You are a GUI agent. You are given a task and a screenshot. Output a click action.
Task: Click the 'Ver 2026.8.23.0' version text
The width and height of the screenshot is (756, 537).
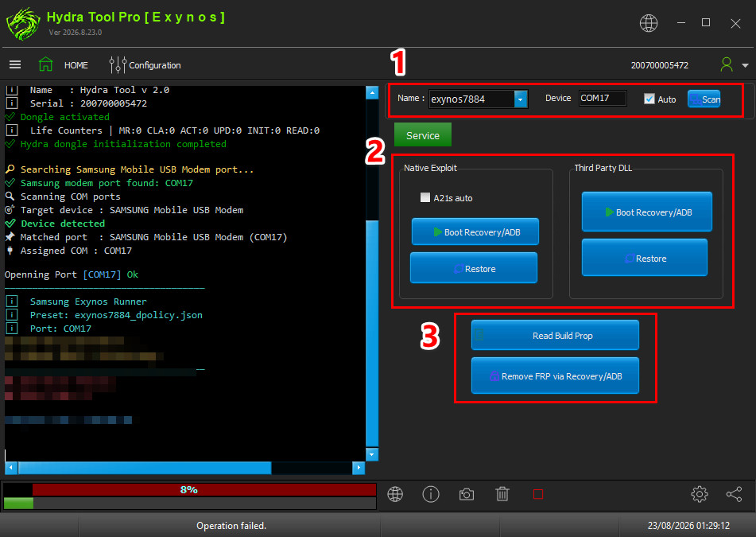tap(76, 33)
